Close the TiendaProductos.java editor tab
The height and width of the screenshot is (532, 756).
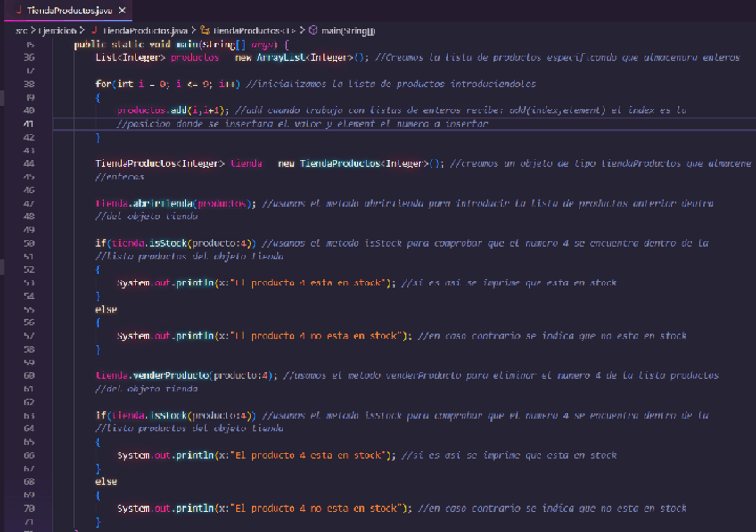point(122,10)
